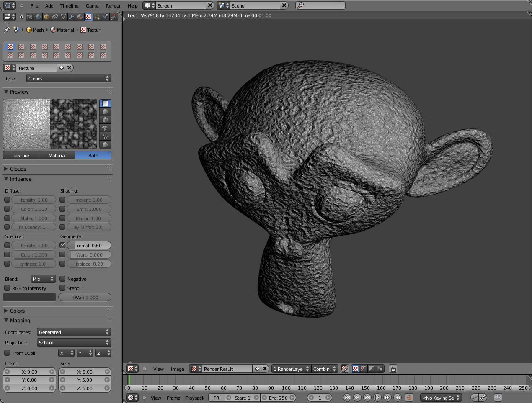Open Game Logic joystick icon
Image resolution: width=532 pixels, height=403 pixels.
pyautogui.click(x=114, y=17)
